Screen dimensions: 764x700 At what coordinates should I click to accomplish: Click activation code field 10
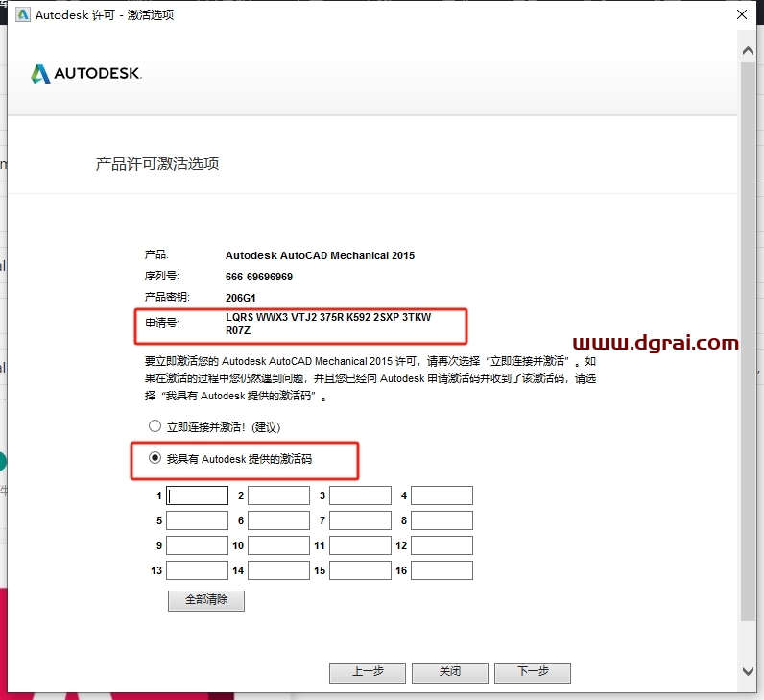coord(278,545)
